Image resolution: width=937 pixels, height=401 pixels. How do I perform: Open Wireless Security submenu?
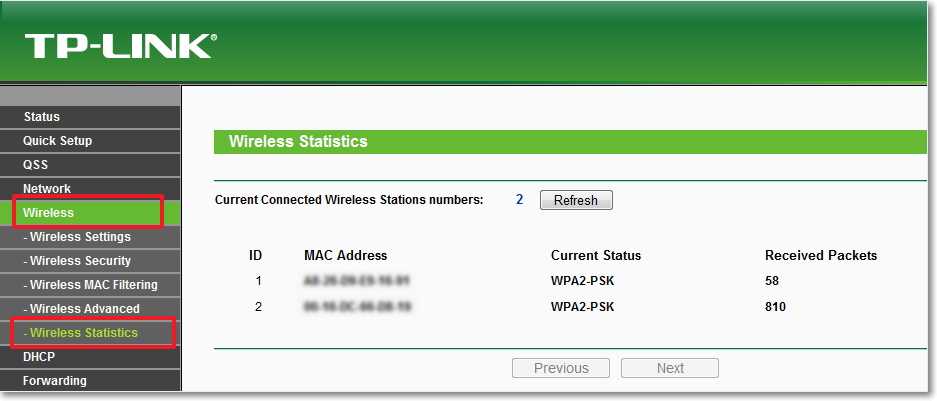click(x=80, y=261)
